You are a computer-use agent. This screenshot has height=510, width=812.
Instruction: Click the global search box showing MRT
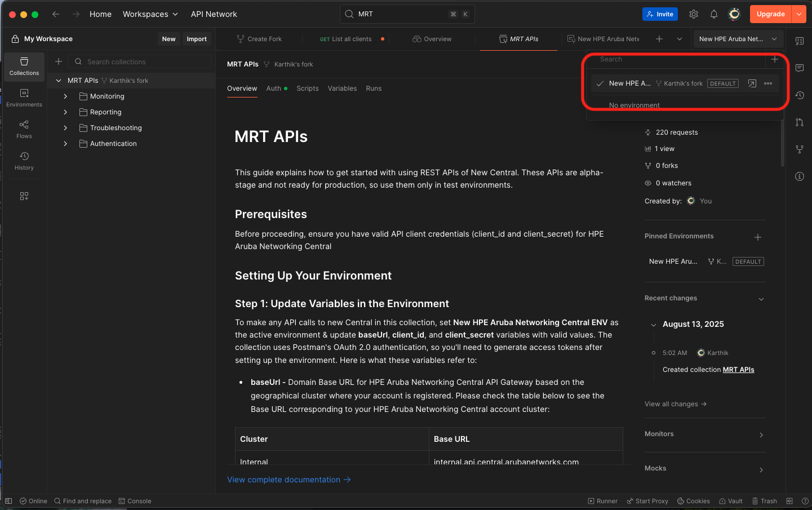point(407,14)
